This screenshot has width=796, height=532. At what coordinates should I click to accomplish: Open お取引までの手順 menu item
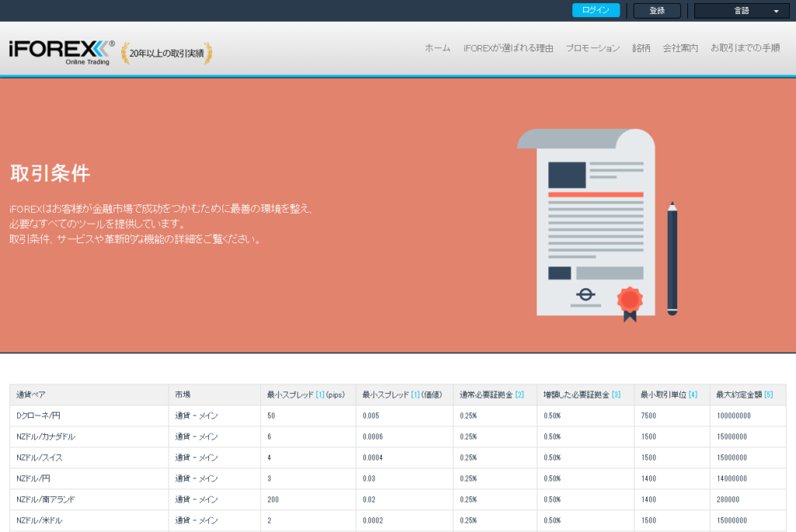(x=745, y=48)
